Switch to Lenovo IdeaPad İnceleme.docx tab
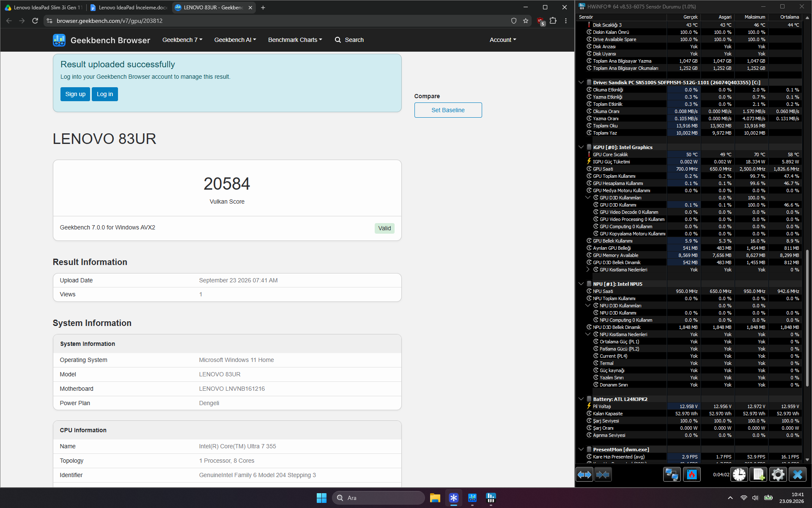The height and width of the screenshot is (508, 812). [129, 8]
